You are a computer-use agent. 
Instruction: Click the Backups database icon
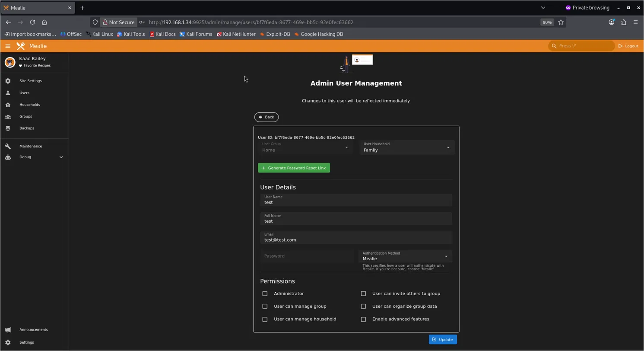8,128
